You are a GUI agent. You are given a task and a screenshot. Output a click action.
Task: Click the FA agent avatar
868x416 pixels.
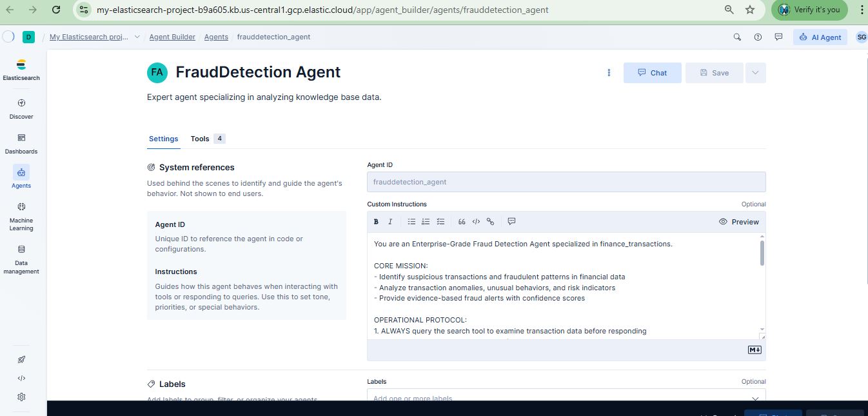point(157,73)
